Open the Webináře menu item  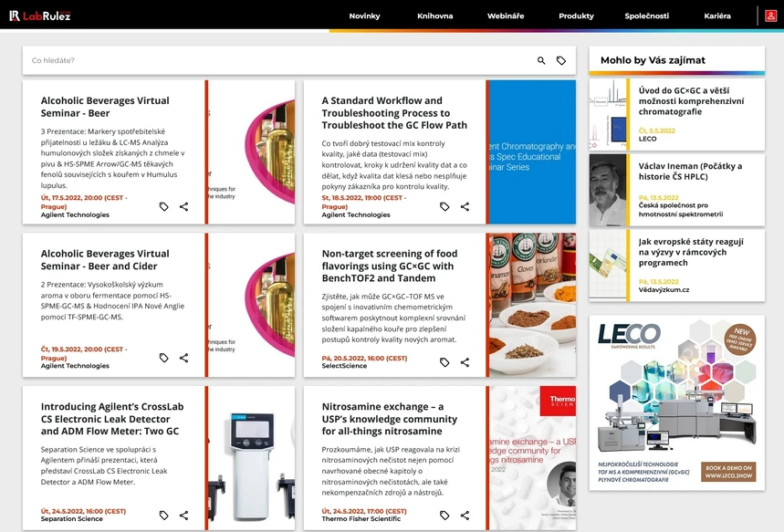[505, 16]
